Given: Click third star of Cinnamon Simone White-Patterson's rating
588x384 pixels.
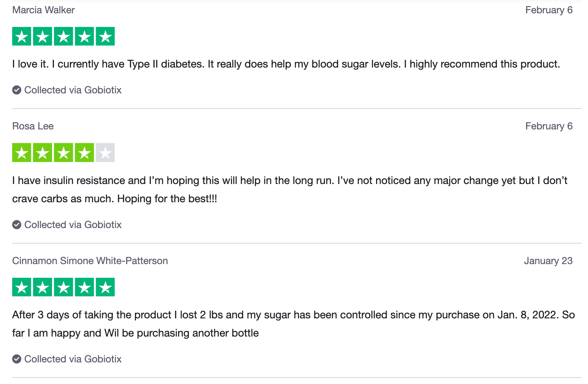Looking at the screenshot, I should pyautogui.click(x=63, y=287).
